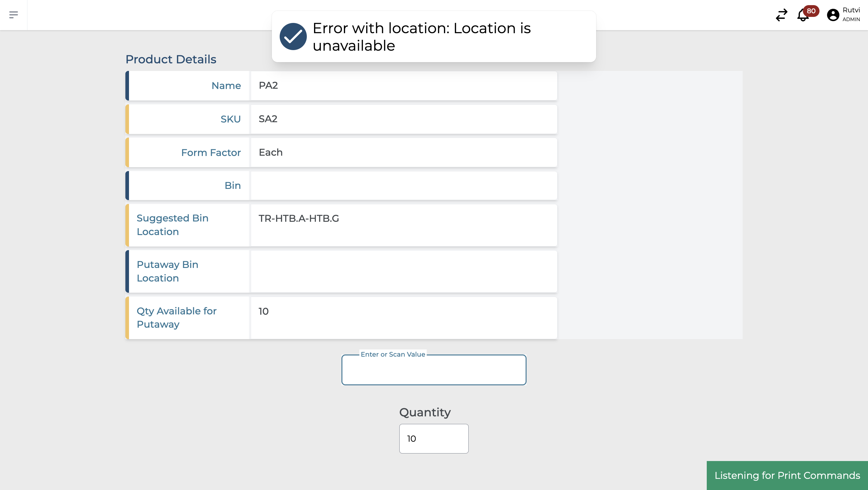Viewport: 868px width, 490px height.
Task: Focus the Enter or Scan Value field
Action: click(x=434, y=370)
